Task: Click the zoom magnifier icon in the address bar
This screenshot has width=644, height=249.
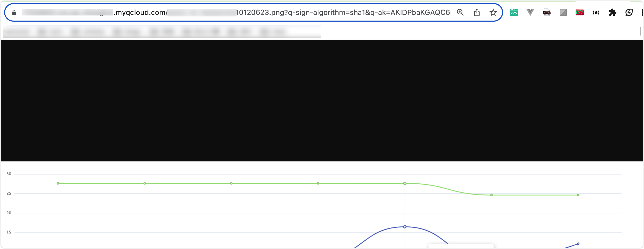Action: pyautogui.click(x=460, y=12)
